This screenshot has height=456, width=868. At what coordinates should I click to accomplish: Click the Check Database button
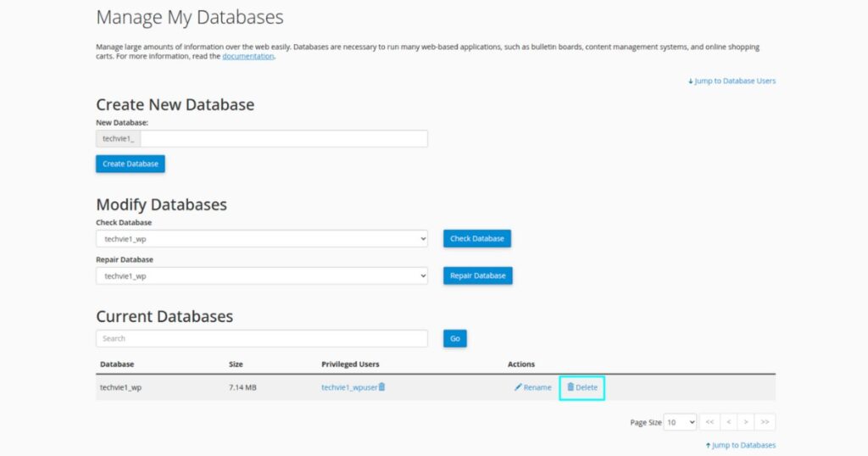(x=476, y=239)
